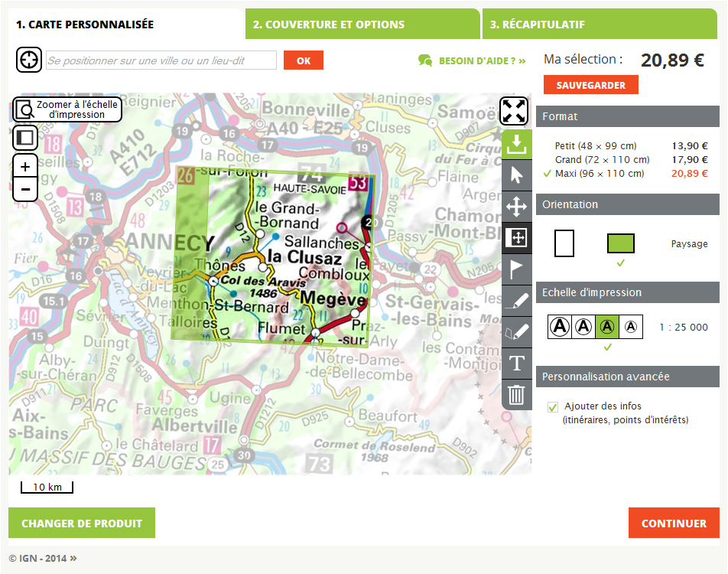Click the 20,89 € selection price
The width and height of the screenshot is (728, 574).
[672, 60]
